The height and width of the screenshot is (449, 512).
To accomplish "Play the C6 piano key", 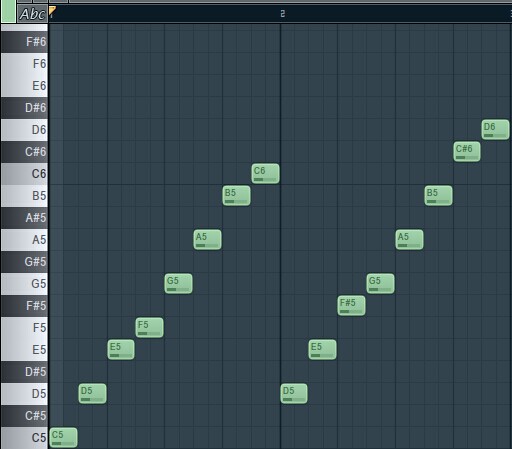I will (x=24, y=174).
